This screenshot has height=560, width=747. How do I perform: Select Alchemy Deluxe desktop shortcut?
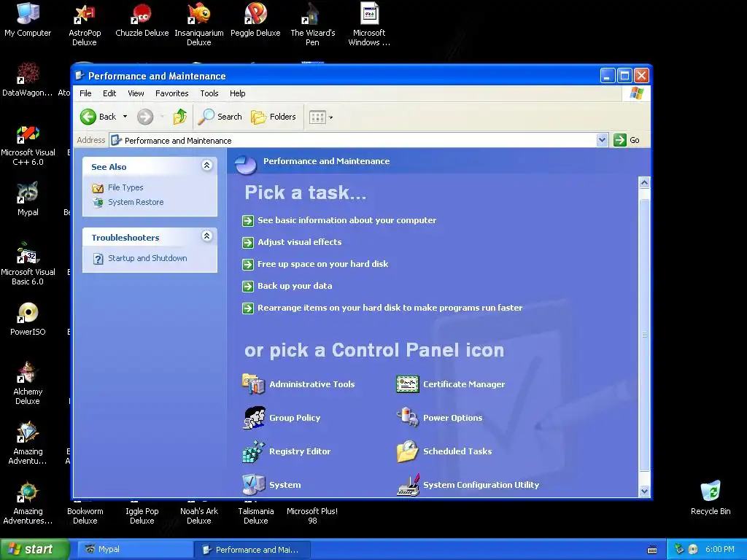(28, 384)
